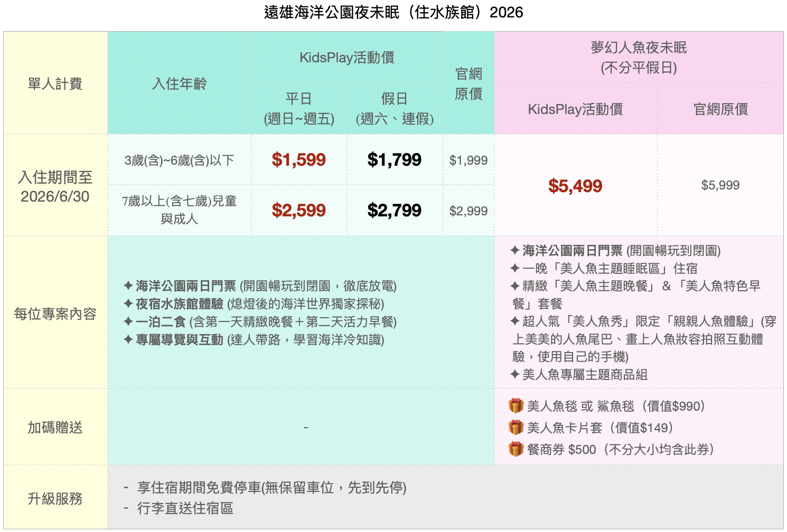Select the $5,999 official original price

point(720,185)
